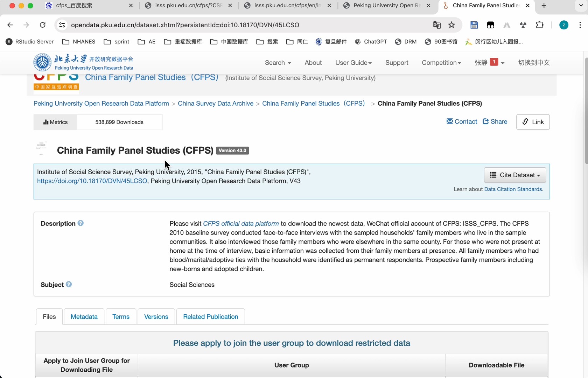Viewport: 588px width, 378px height.
Task: Open the Chrome three-dot menu
Action: pyautogui.click(x=580, y=25)
